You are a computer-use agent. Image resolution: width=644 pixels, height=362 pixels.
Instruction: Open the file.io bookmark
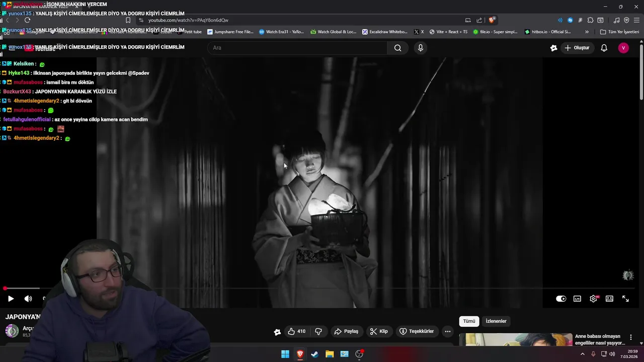495,32
